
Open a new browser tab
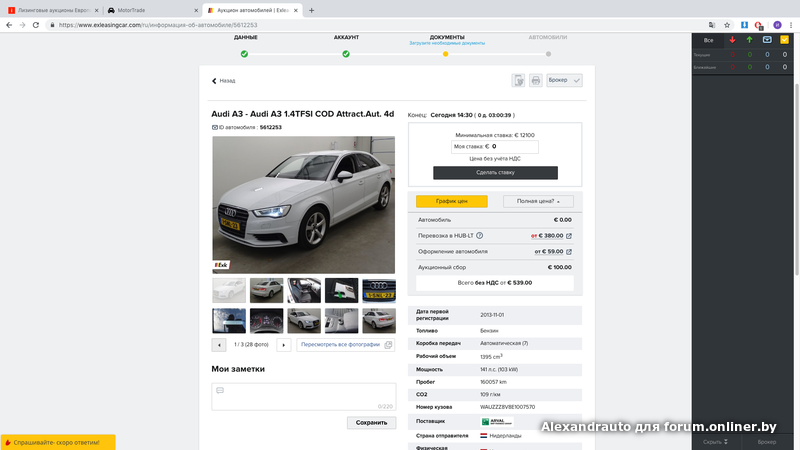311,10
